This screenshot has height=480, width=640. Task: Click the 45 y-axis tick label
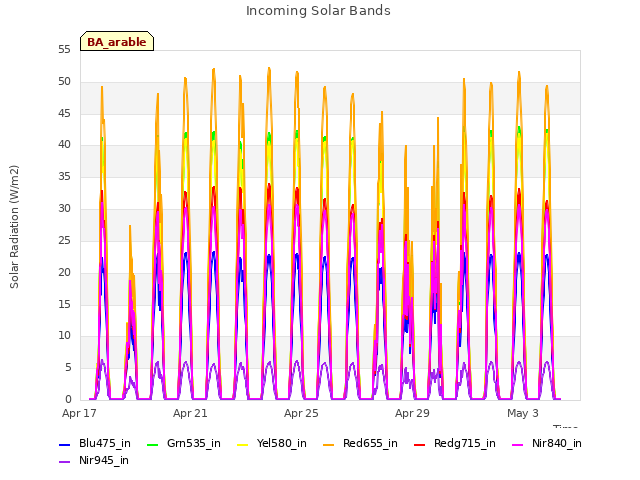64,113
